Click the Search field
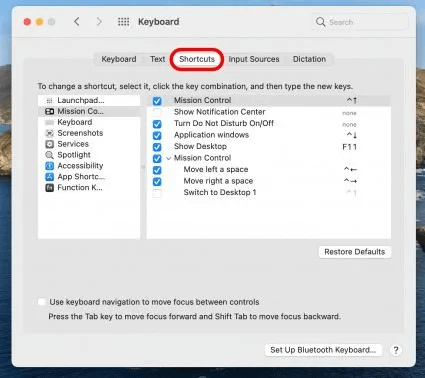Viewport: 425px width, 378px height. [x=360, y=22]
